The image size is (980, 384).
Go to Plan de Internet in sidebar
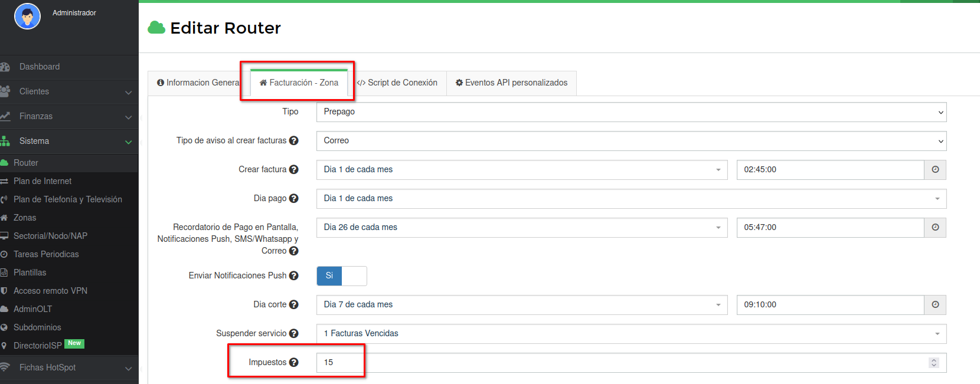[x=43, y=181]
